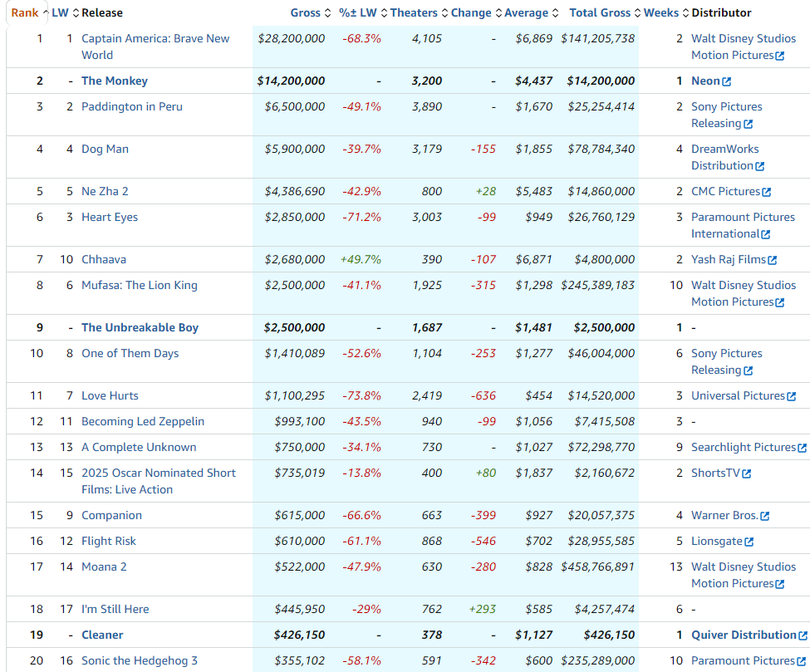Sort table by Rank column

tap(25, 12)
